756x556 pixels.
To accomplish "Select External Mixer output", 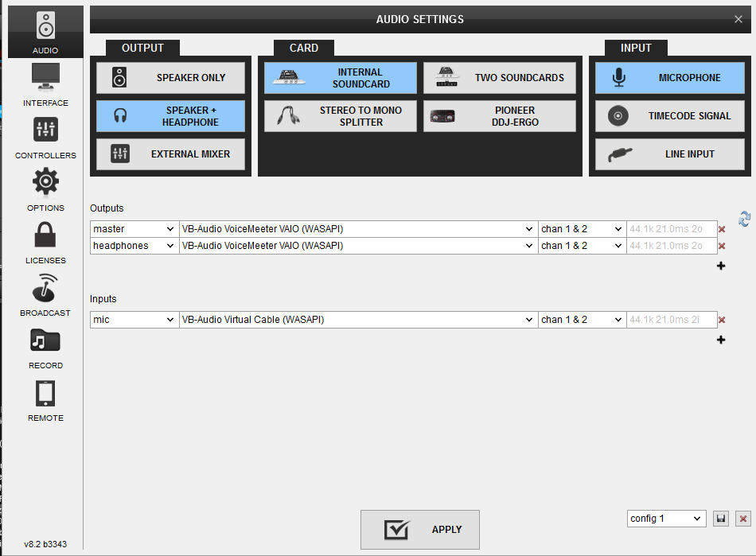I will click(x=170, y=154).
